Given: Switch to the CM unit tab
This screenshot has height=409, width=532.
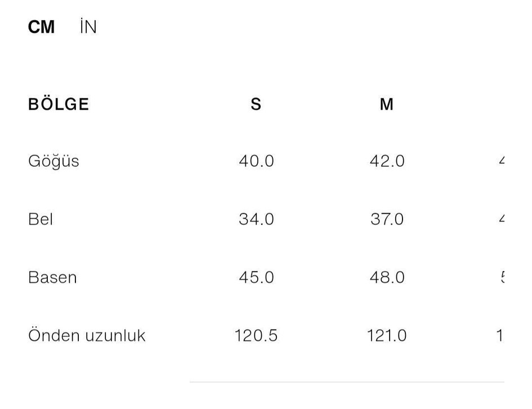Looking at the screenshot, I should (41, 27).
